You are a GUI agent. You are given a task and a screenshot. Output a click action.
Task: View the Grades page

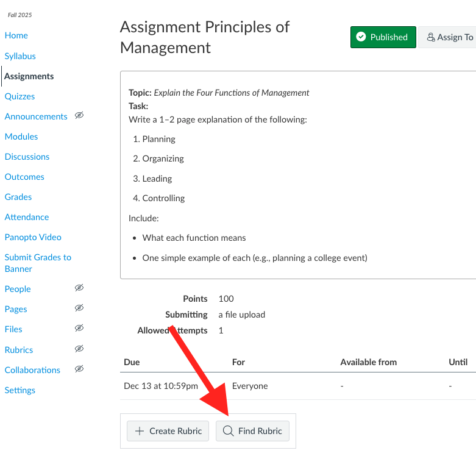tap(18, 197)
